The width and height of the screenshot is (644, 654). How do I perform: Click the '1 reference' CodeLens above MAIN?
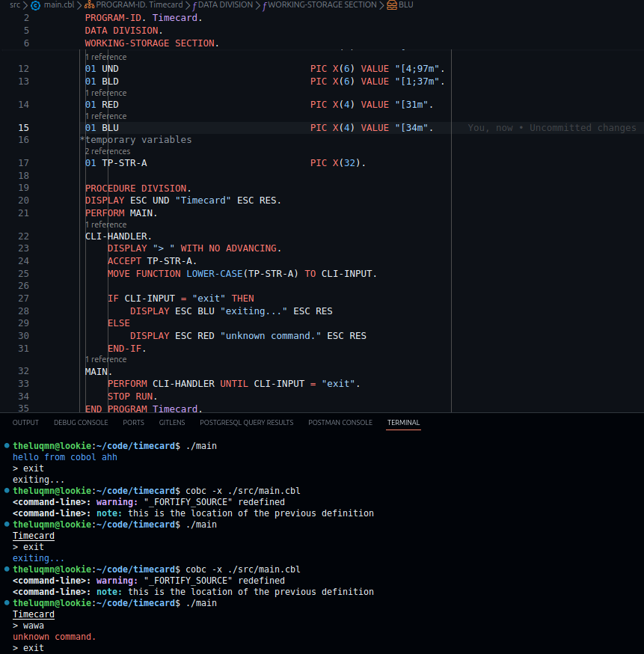[x=105, y=360]
